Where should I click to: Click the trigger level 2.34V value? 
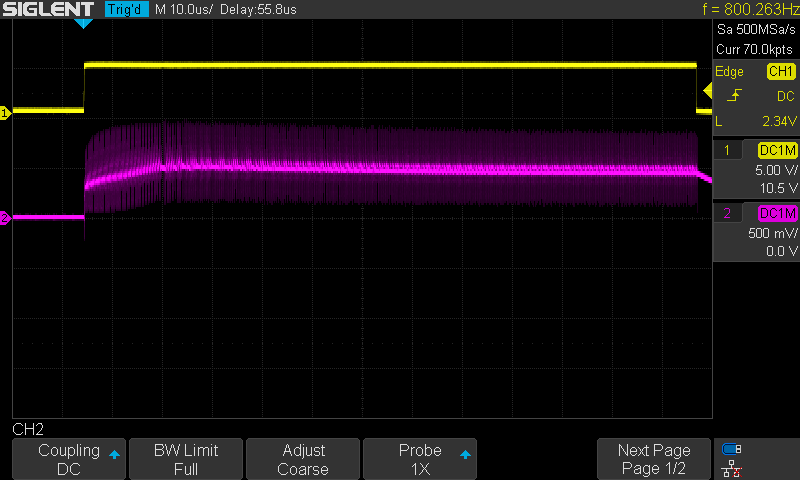pyautogui.click(x=779, y=121)
